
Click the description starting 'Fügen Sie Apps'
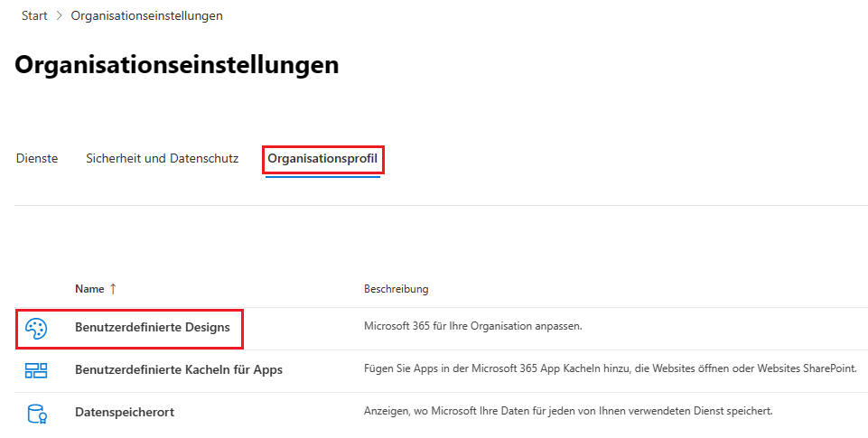click(610, 368)
